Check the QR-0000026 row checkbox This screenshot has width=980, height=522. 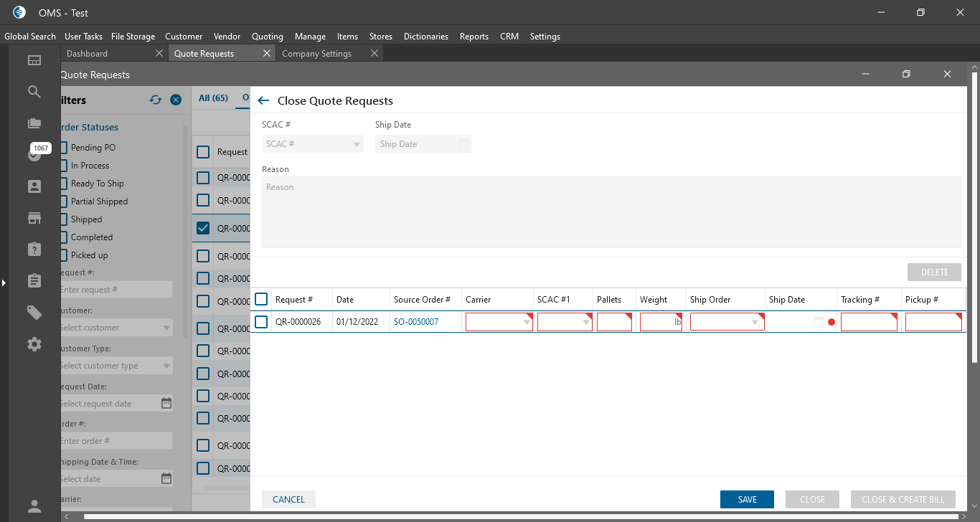pos(262,322)
